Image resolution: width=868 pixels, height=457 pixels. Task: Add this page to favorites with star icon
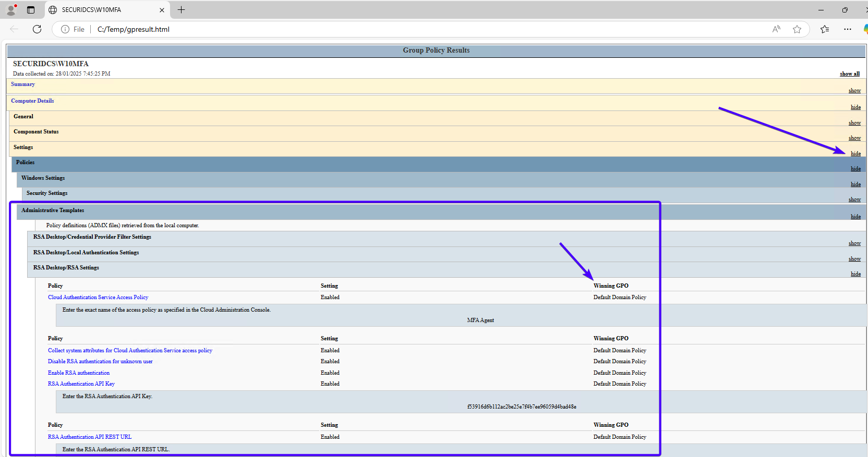[x=797, y=29]
